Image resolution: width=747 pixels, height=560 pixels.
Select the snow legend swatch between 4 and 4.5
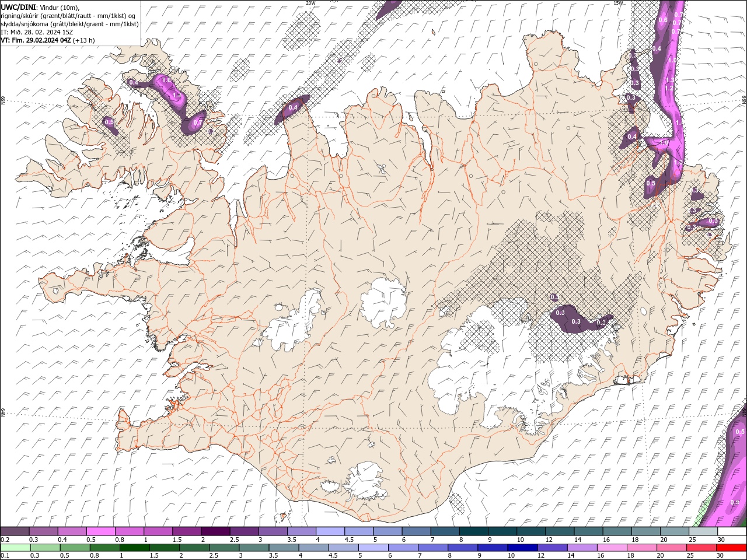tap(330, 531)
